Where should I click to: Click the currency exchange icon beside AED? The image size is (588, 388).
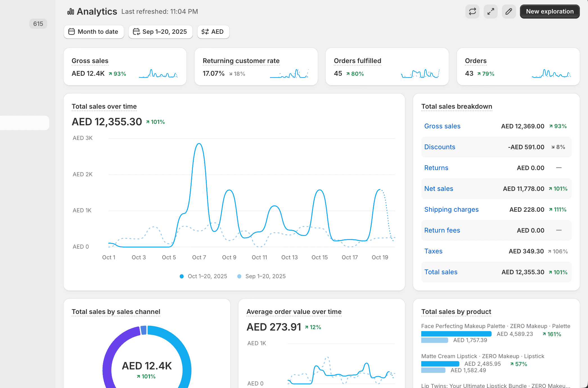tap(205, 32)
